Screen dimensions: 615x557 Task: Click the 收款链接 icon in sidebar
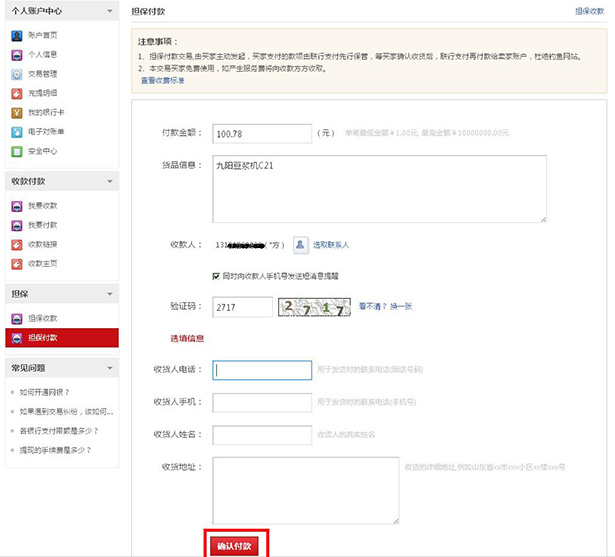tap(17, 244)
